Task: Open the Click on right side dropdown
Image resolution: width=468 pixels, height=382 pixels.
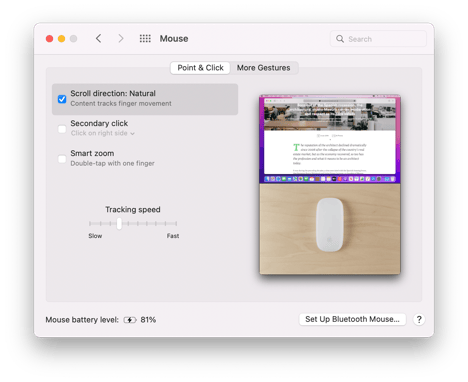Action: (103, 133)
